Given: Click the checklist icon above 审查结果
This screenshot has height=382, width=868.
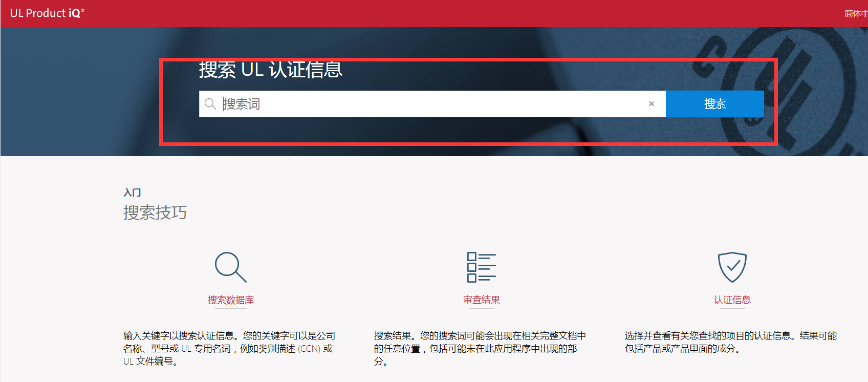Looking at the screenshot, I should [481, 267].
